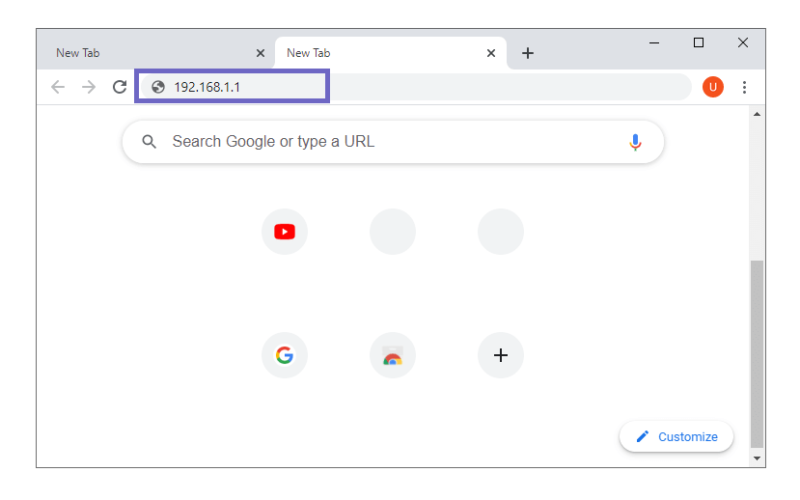Viewport: 800px width, 500px height.
Task: Open a new tab with plus button
Action: pos(528,53)
